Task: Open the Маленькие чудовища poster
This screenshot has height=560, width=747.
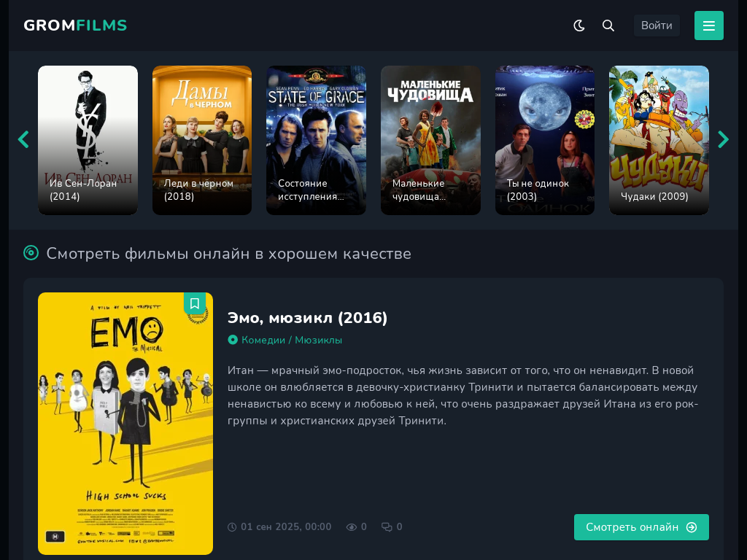Action: point(430,140)
